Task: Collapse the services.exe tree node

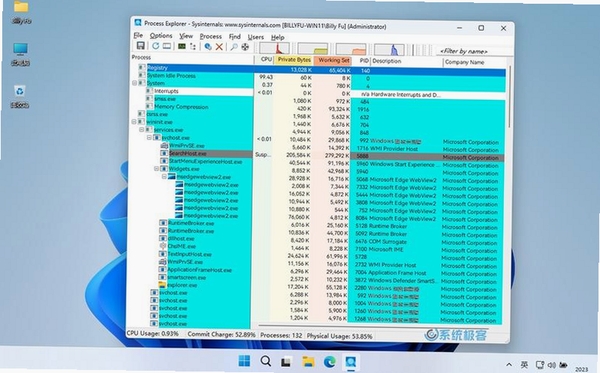Action: click(x=142, y=130)
